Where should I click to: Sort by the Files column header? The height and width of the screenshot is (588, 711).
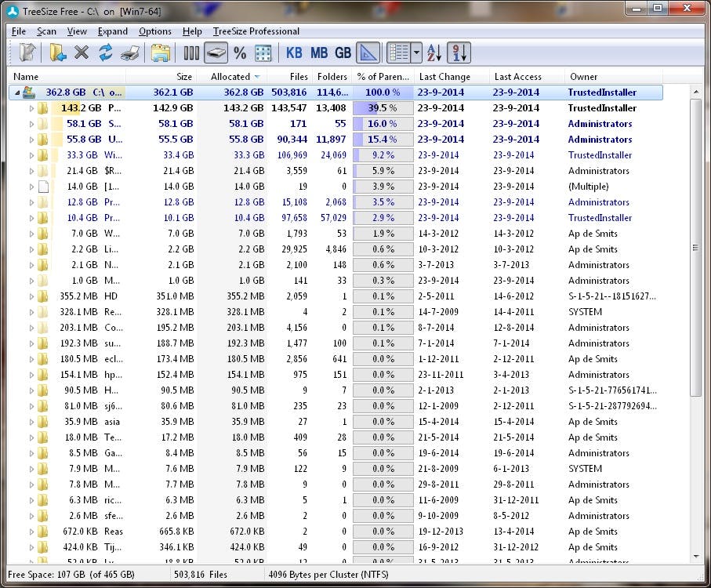pyautogui.click(x=288, y=77)
